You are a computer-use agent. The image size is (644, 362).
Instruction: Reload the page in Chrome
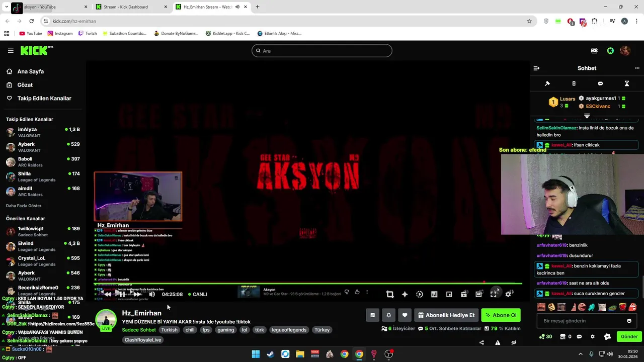[31, 21]
